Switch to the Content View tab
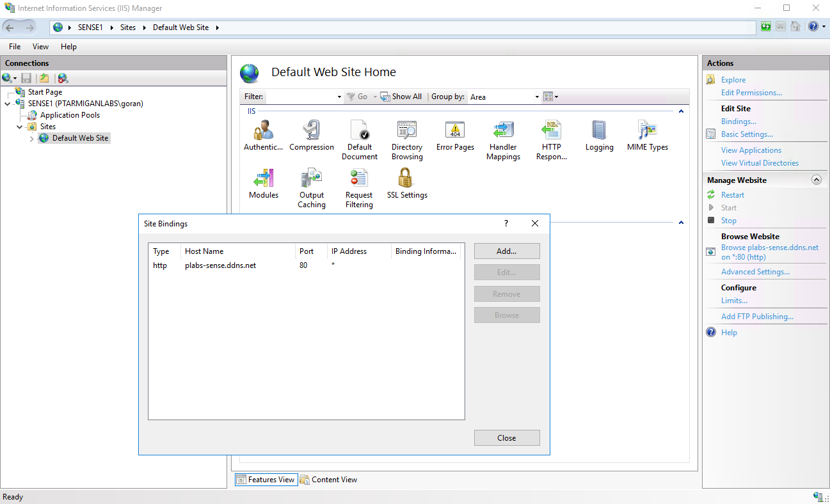Image resolution: width=830 pixels, height=504 pixels. tap(329, 480)
